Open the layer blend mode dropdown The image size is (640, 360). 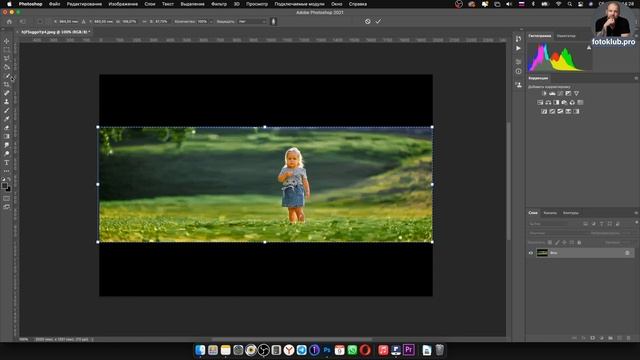point(555,233)
